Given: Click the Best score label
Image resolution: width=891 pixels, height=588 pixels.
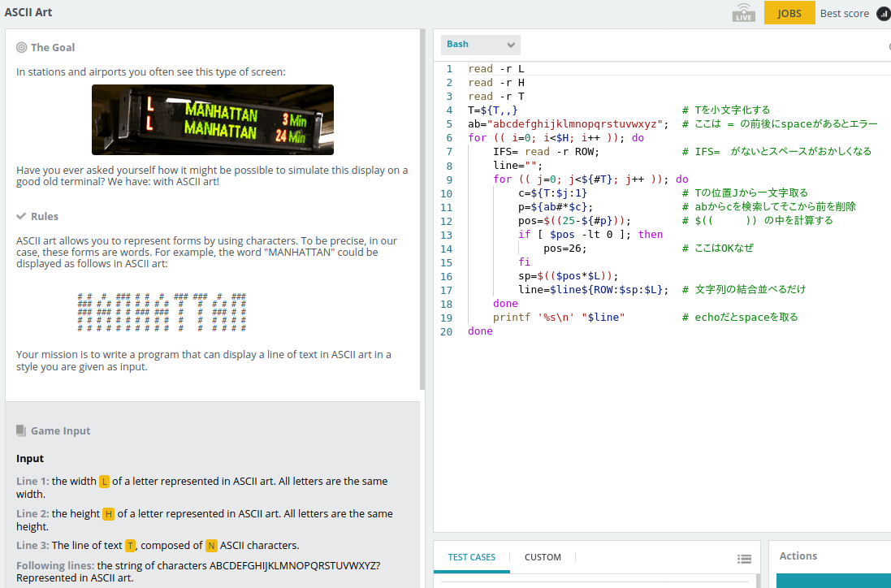Looking at the screenshot, I should tap(844, 14).
